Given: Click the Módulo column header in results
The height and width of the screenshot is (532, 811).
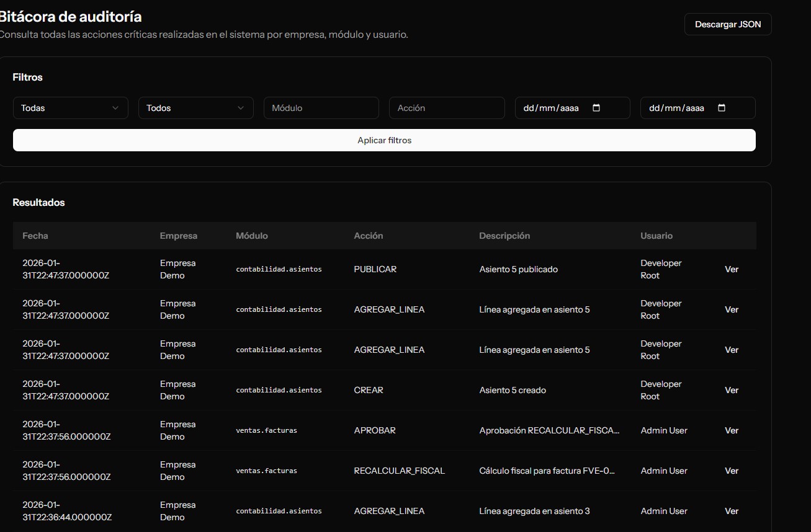Looking at the screenshot, I should (x=251, y=236).
